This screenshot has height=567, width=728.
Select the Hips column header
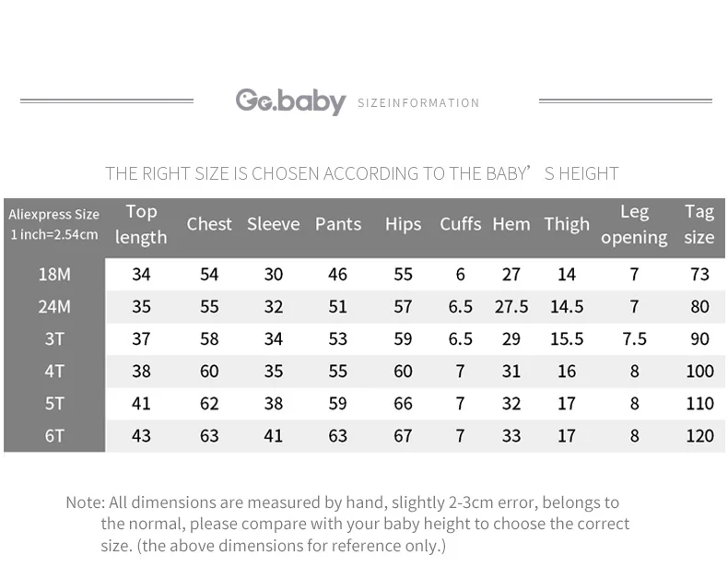(403, 224)
